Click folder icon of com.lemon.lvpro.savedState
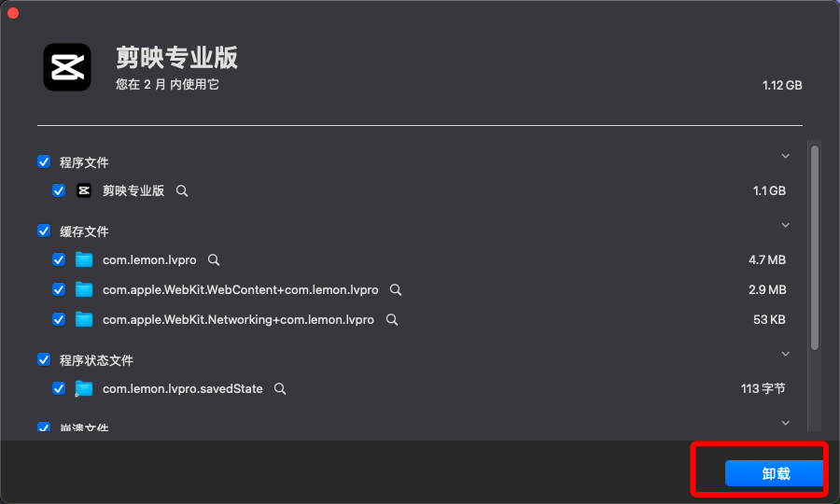 [84, 389]
